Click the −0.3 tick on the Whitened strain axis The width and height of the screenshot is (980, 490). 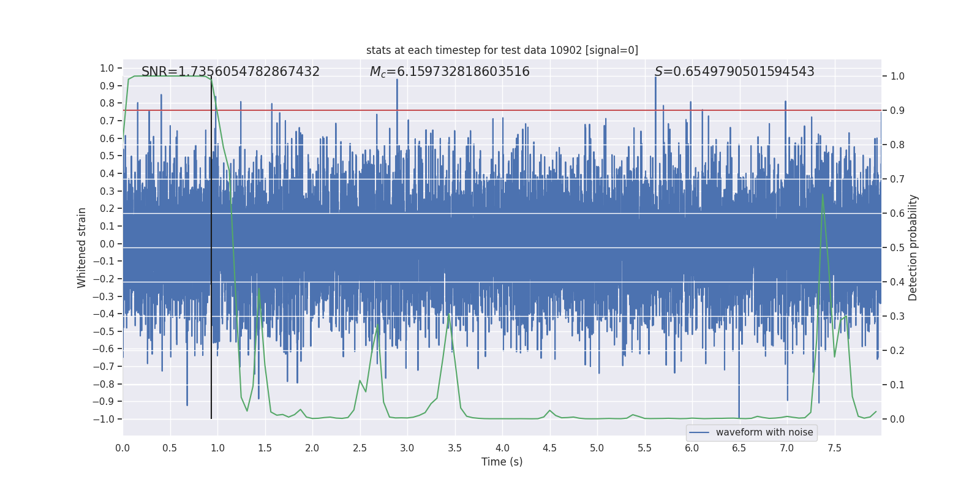tap(104, 296)
